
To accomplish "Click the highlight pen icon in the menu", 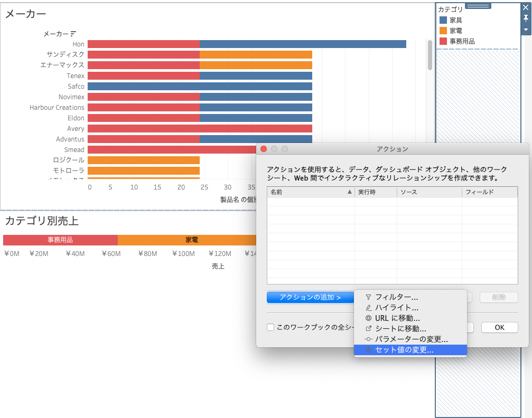I will pos(368,308).
